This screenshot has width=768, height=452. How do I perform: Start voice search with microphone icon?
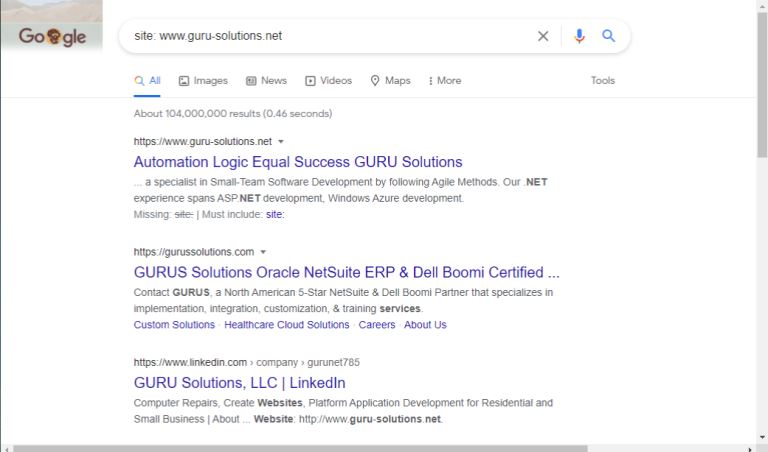(579, 36)
